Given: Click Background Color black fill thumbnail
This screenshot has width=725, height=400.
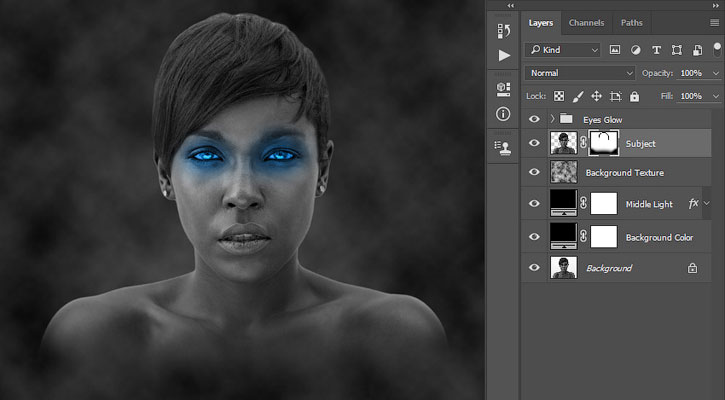Looking at the screenshot, I should [x=564, y=236].
